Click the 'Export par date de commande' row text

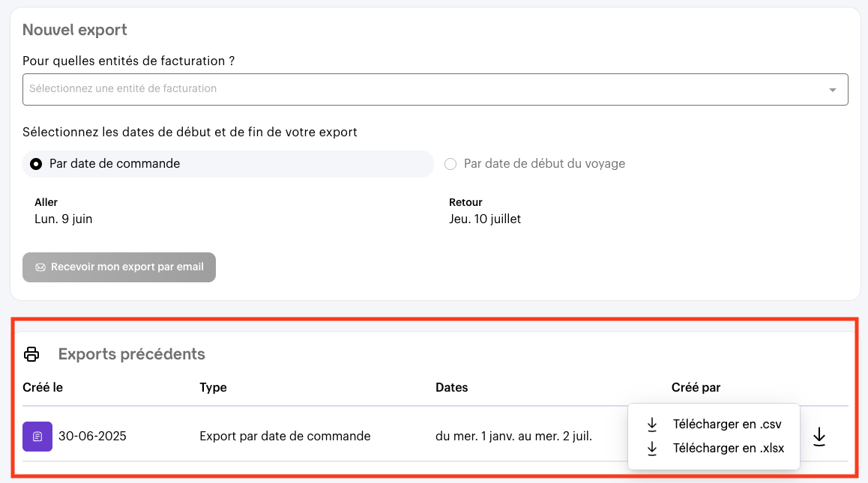point(285,436)
